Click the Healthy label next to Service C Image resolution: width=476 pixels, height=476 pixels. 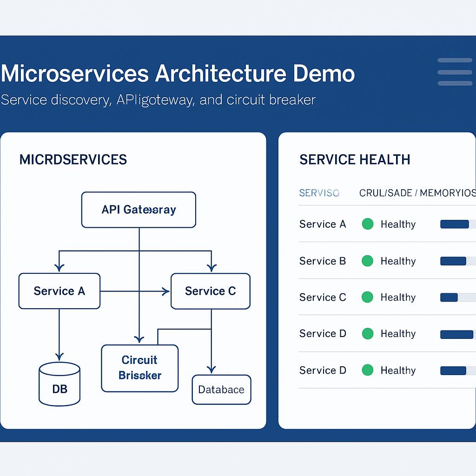pos(398,297)
